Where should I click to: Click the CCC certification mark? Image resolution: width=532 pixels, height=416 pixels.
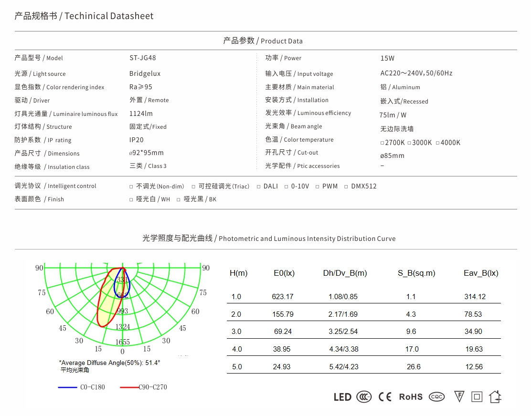[364, 396]
